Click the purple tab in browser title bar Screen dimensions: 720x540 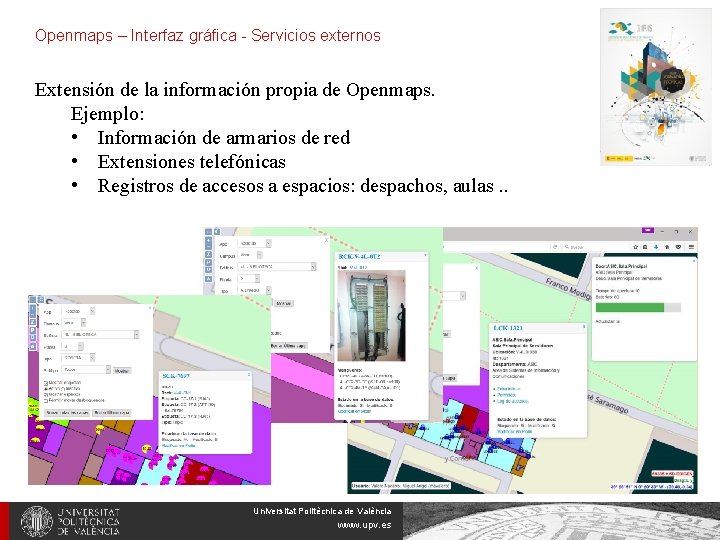(x=648, y=230)
